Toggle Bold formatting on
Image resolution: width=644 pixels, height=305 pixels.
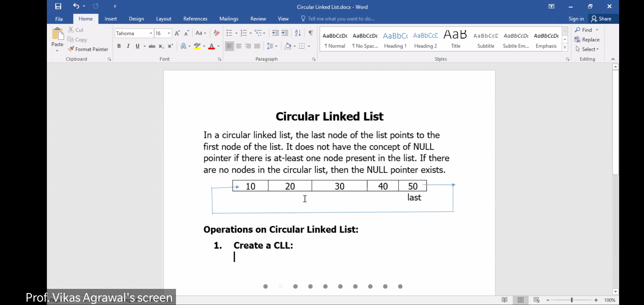click(119, 46)
